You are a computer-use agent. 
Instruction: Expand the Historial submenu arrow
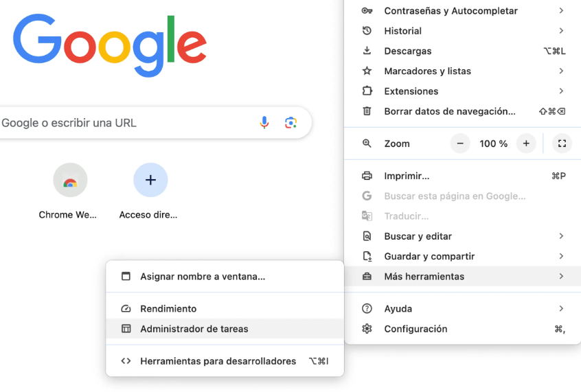pyautogui.click(x=561, y=31)
